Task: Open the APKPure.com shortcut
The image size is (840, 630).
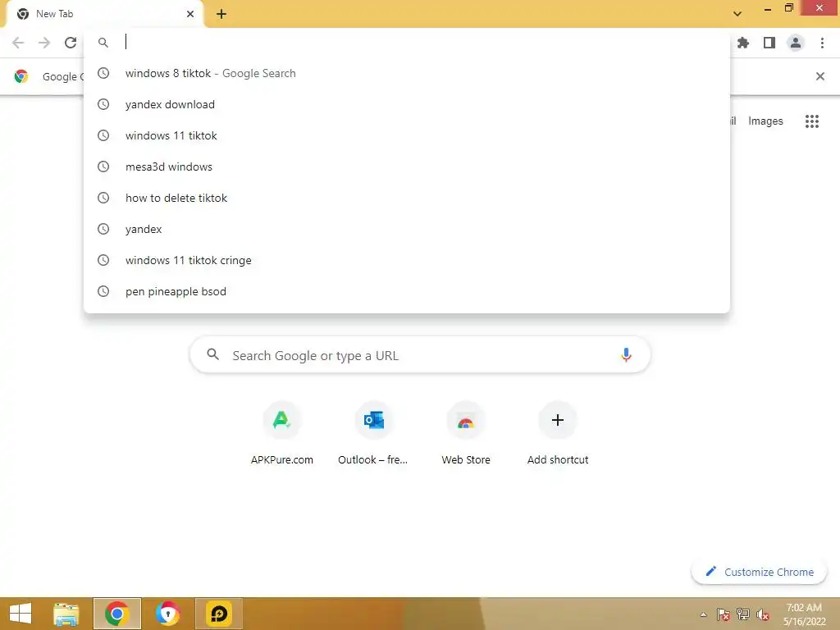Action: pyautogui.click(x=282, y=434)
